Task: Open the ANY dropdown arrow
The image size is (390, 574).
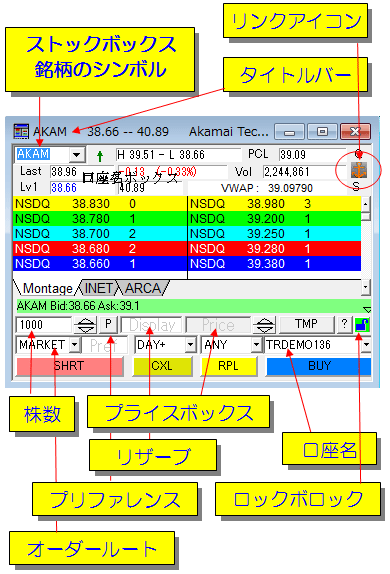Action: (256, 345)
